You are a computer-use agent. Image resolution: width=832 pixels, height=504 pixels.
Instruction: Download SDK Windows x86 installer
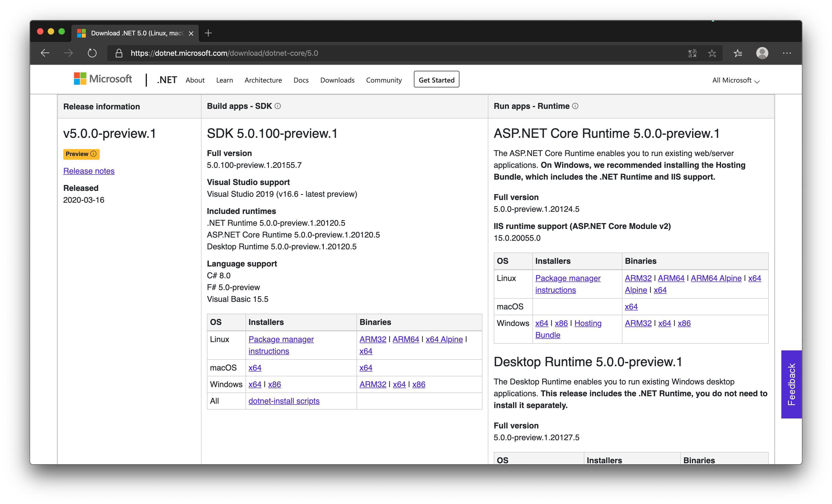click(x=274, y=384)
